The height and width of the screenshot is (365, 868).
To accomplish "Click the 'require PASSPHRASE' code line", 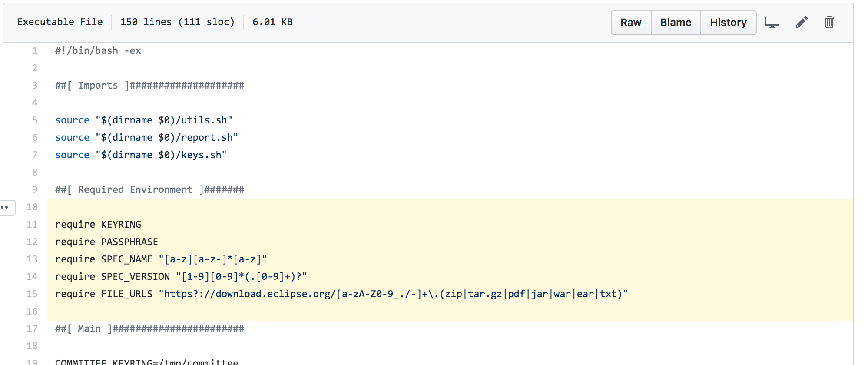I will [x=106, y=242].
